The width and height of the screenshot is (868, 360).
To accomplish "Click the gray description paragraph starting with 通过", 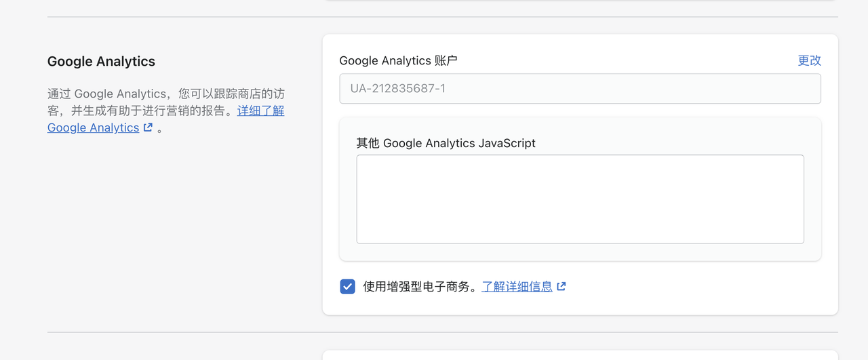I will coord(166,111).
